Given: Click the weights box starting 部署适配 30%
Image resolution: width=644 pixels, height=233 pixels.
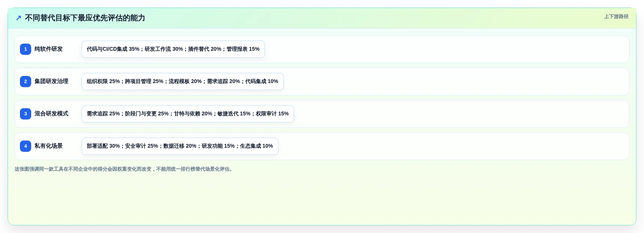Looking at the screenshot, I should (x=180, y=146).
